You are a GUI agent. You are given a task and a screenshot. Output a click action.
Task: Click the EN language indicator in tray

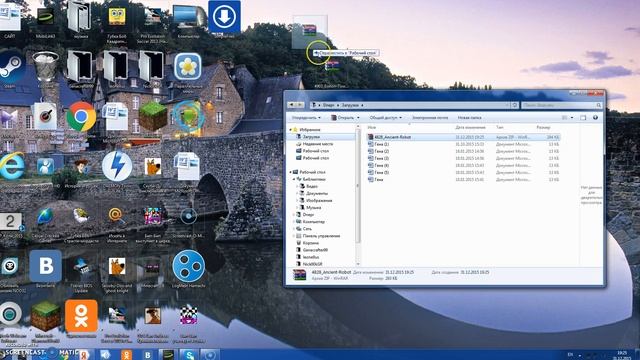coord(571,355)
